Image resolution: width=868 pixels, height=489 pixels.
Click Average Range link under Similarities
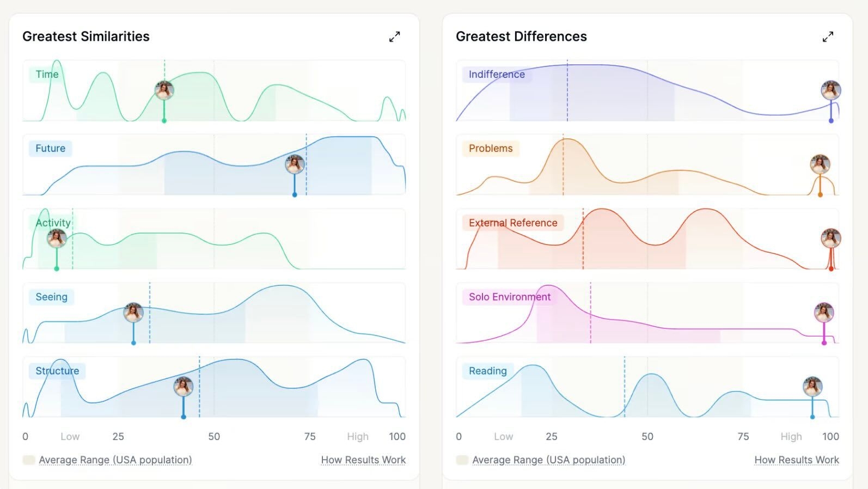(x=115, y=460)
